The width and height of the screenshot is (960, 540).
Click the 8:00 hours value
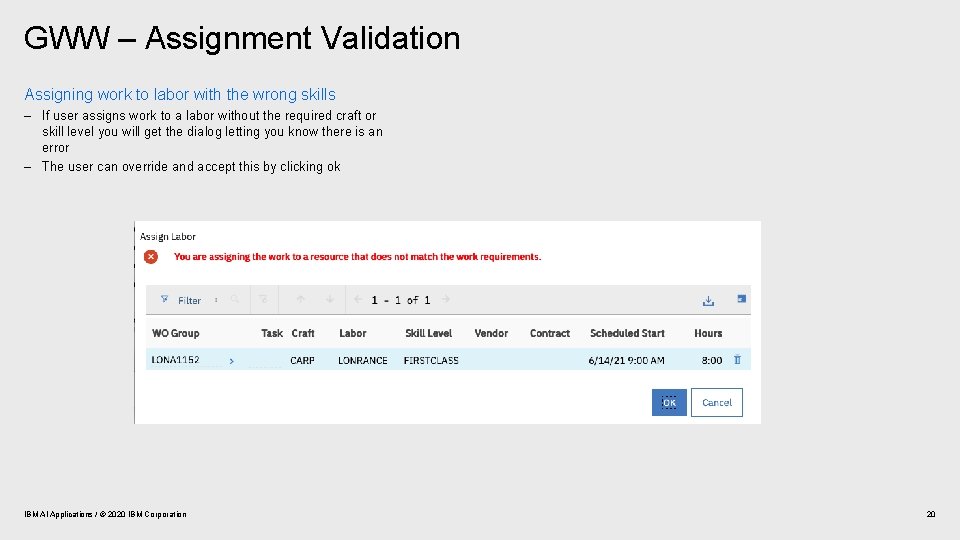click(x=712, y=361)
